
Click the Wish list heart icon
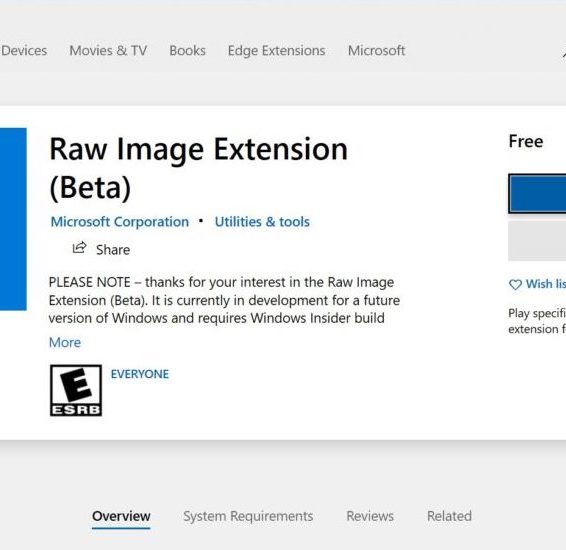(515, 284)
